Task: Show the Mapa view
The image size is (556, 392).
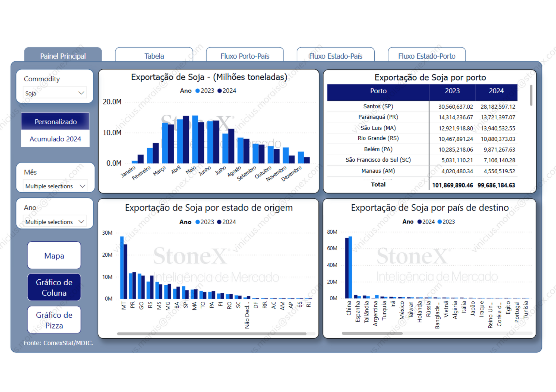Action: click(x=54, y=256)
